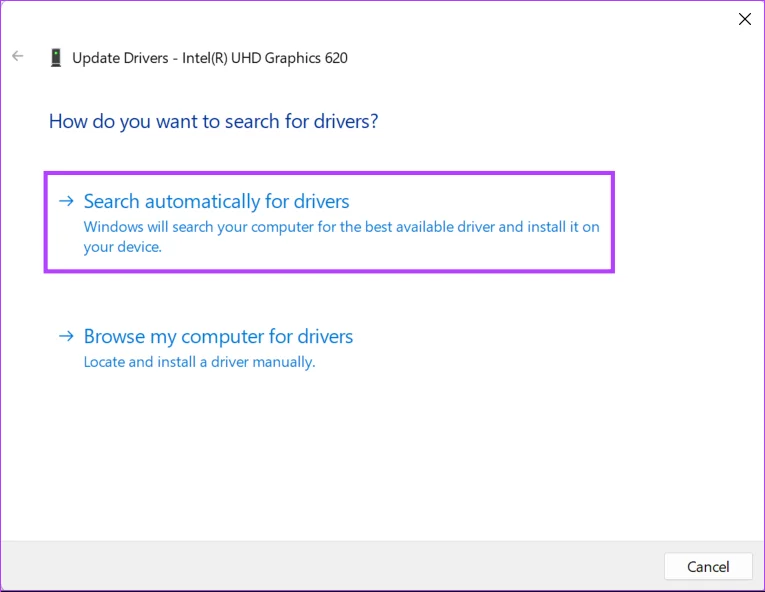Click the 'Update Drivers - Intel(R) UHD Graphics 620' title
765x592 pixels.
pos(210,58)
